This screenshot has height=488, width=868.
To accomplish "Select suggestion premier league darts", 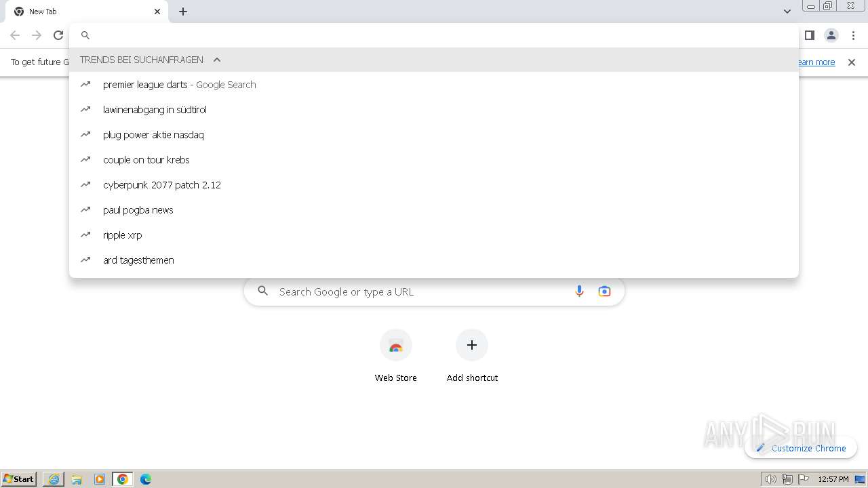I will coord(434,85).
